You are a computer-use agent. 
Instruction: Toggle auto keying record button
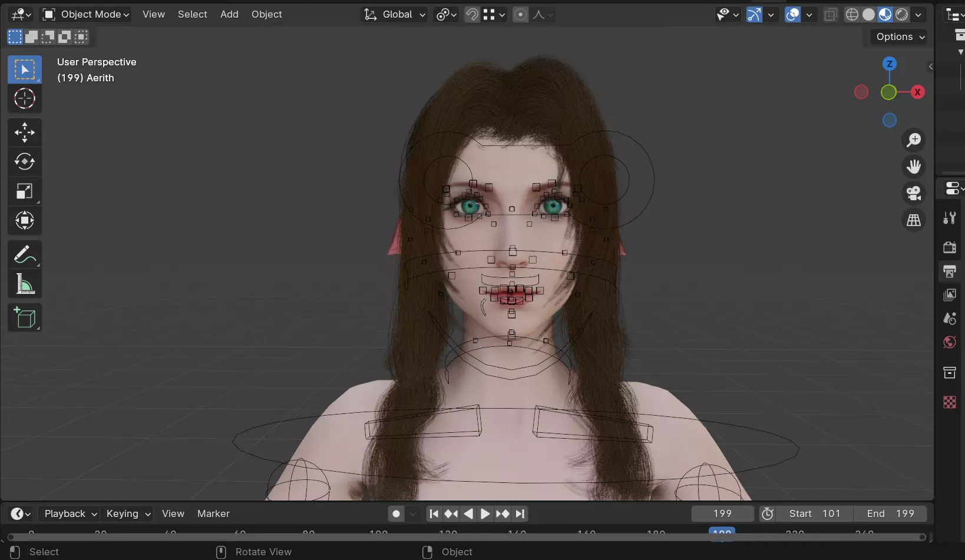point(396,514)
